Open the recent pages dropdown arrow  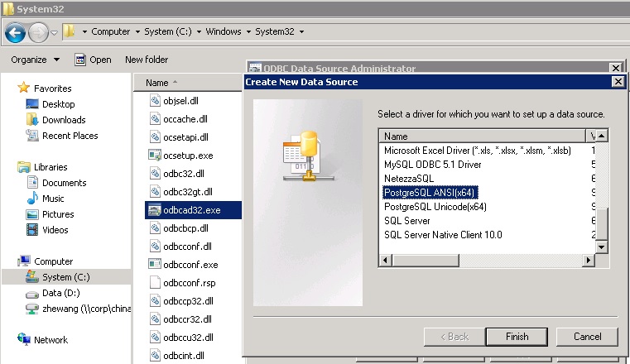pos(55,33)
